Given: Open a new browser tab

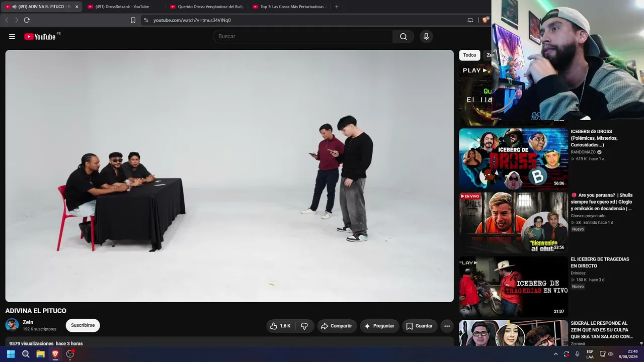Looking at the screenshot, I should [x=337, y=7].
